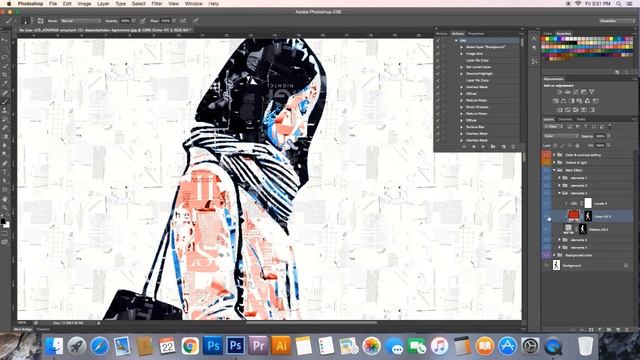This screenshot has height=360, width=640.
Task: Open the File menu
Action: [x=53, y=4]
